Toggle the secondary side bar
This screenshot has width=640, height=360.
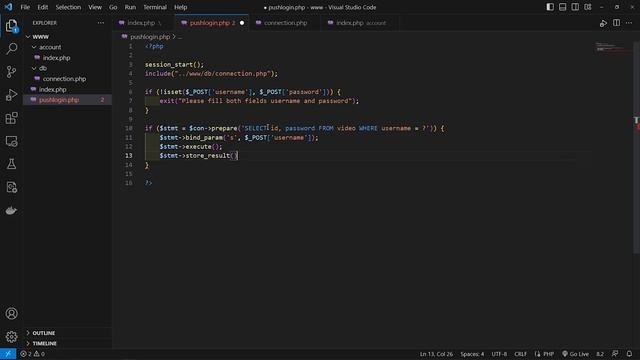click(x=575, y=7)
